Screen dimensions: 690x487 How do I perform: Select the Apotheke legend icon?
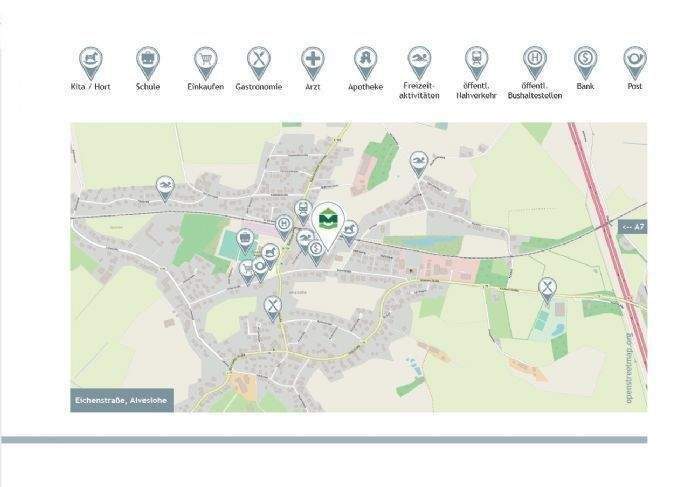pyautogui.click(x=365, y=61)
